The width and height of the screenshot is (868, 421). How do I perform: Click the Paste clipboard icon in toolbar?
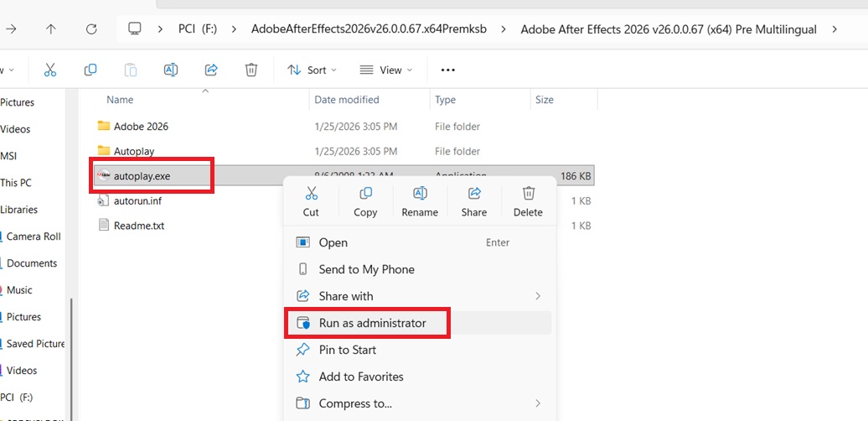131,70
